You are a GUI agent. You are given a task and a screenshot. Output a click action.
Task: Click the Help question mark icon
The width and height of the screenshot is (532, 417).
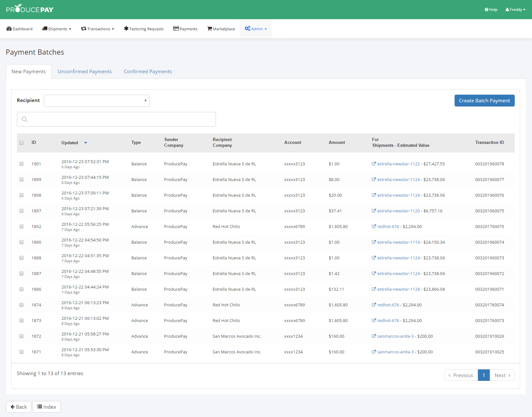487,10
